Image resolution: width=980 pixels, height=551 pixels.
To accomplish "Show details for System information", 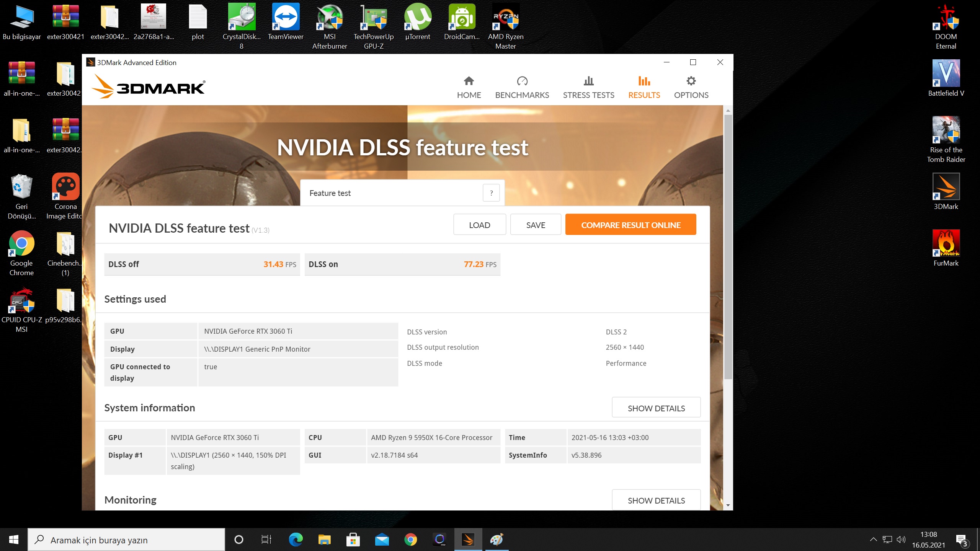I will click(x=656, y=408).
